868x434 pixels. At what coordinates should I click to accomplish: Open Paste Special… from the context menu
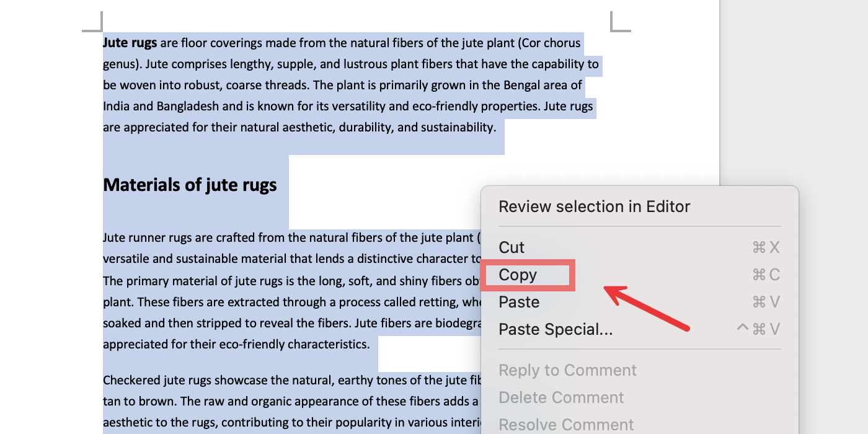click(x=556, y=329)
